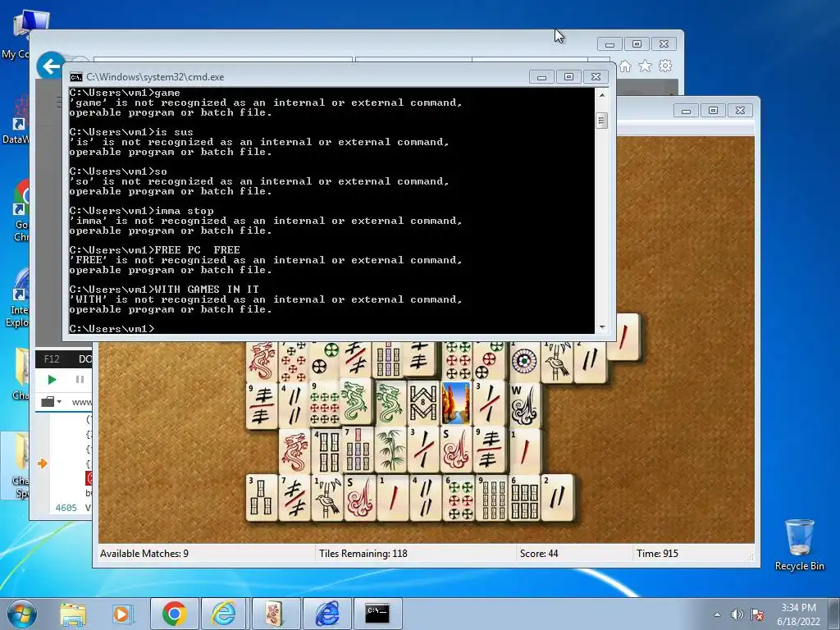The height and width of the screenshot is (630, 840).
Task: Show hidden tray icons arrow
Action: 717,614
